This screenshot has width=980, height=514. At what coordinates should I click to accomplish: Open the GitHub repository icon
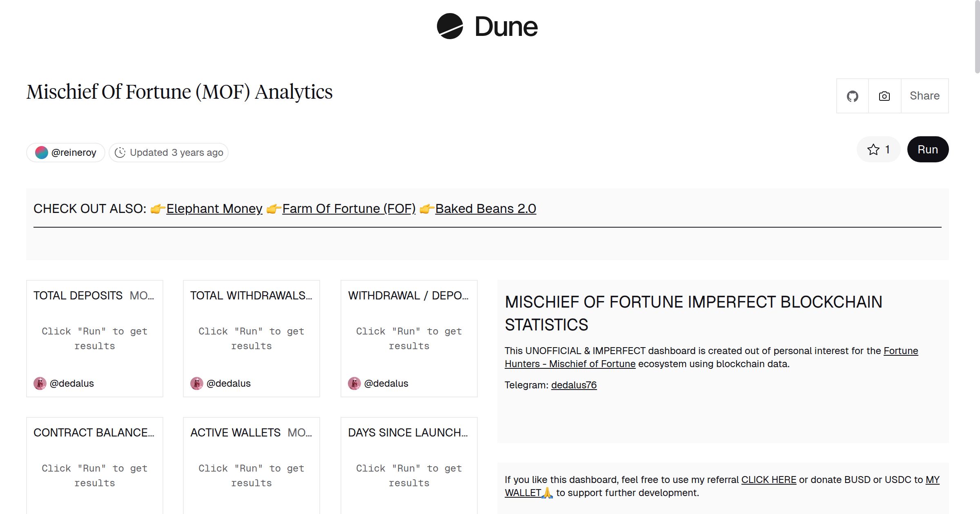pyautogui.click(x=853, y=95)
